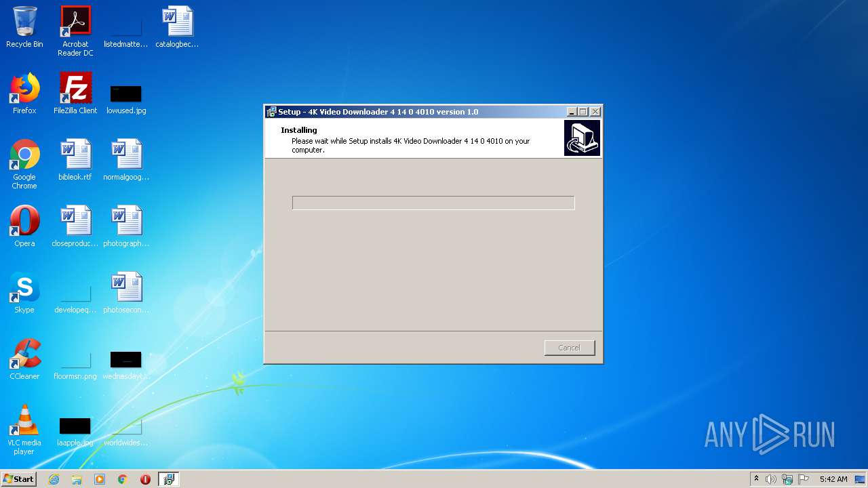Image resolution: width=868 pixels, height=488 pixels.
Task: Launch VLC media player shortcut
Action: tap(24, 430)
